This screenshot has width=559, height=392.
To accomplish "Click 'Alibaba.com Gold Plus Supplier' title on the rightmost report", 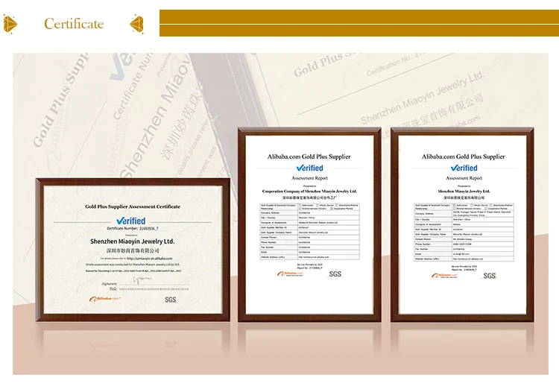I will pyautogui.click(x=464, y=157).
